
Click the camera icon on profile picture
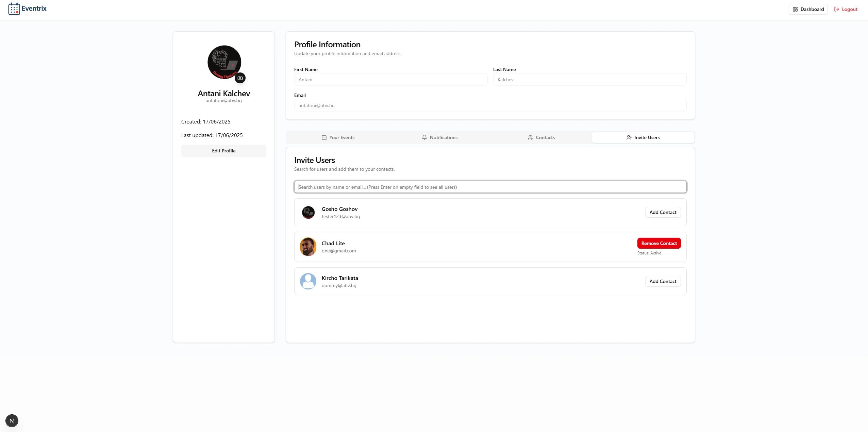[240, 78]
